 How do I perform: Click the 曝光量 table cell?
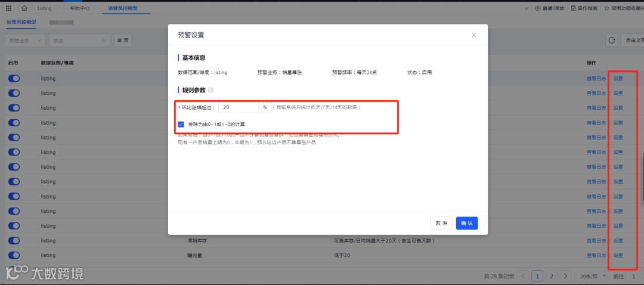[x=194, y=255]
